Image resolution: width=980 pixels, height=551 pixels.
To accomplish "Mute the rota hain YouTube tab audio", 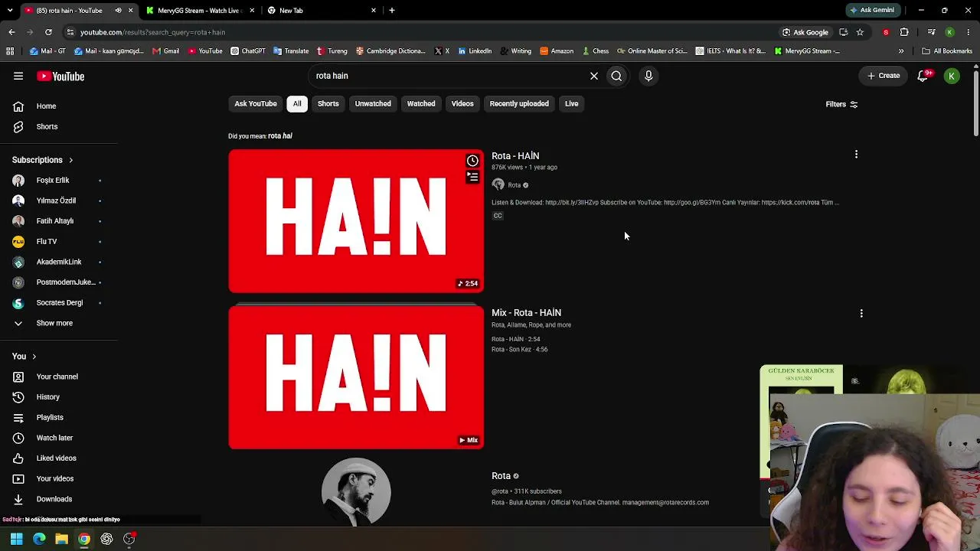I will (x=118, y=11).
